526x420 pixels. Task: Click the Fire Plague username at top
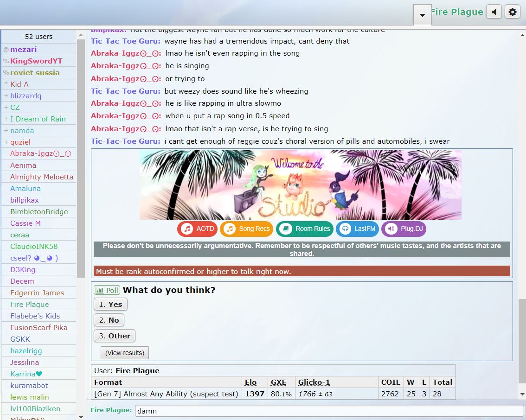click(x=457, y=12)
